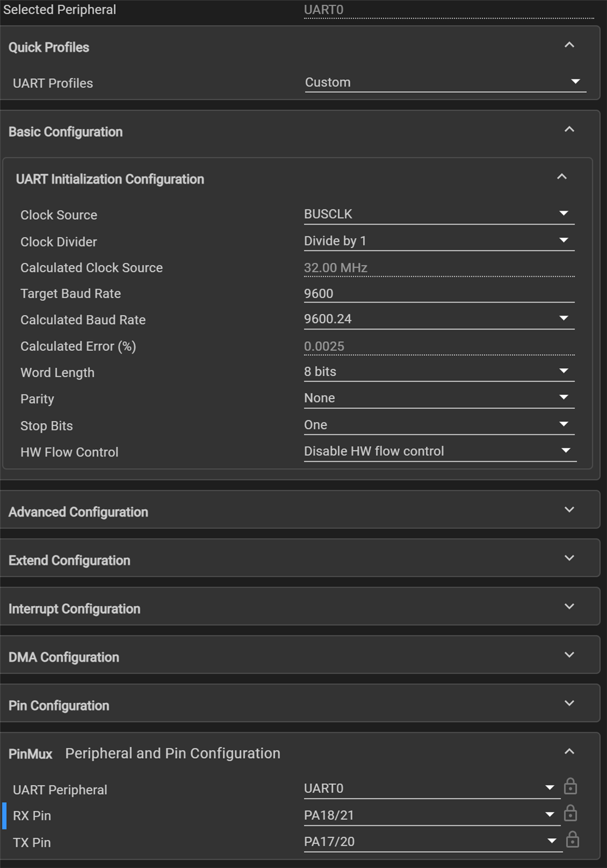Image resolution: width=607 pixels, height=868 pixels.
Task: Expand the Interrupt Configuration section
Action: pos(569,606)
